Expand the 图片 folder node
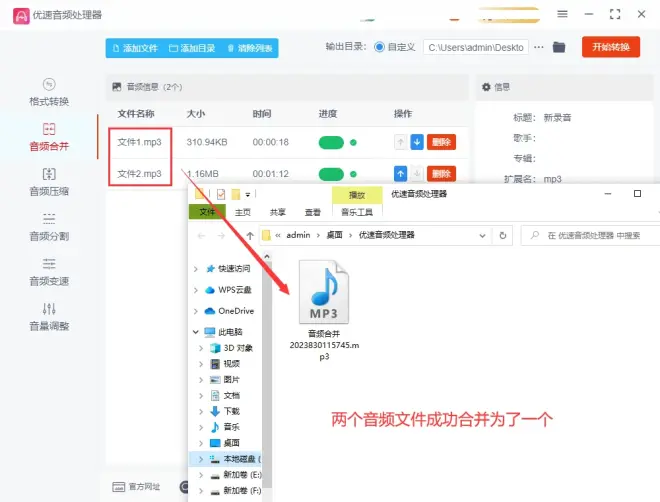The image size is (660, 502). tap(201, 380)
